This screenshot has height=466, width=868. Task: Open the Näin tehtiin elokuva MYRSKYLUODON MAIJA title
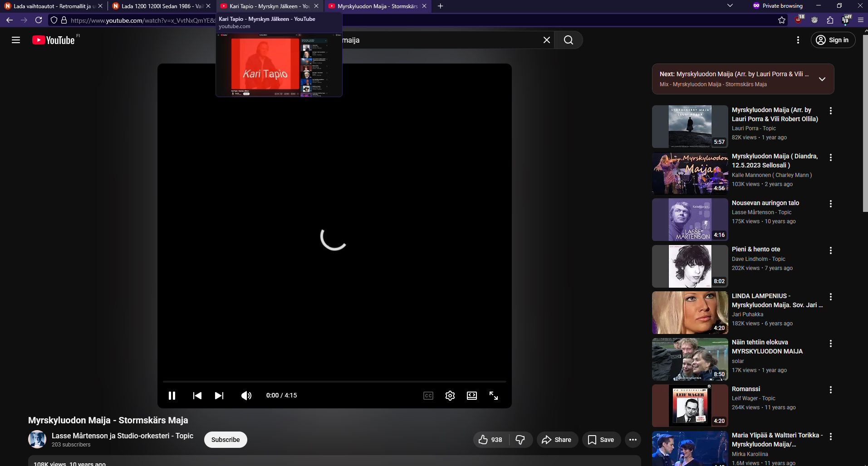767,347
